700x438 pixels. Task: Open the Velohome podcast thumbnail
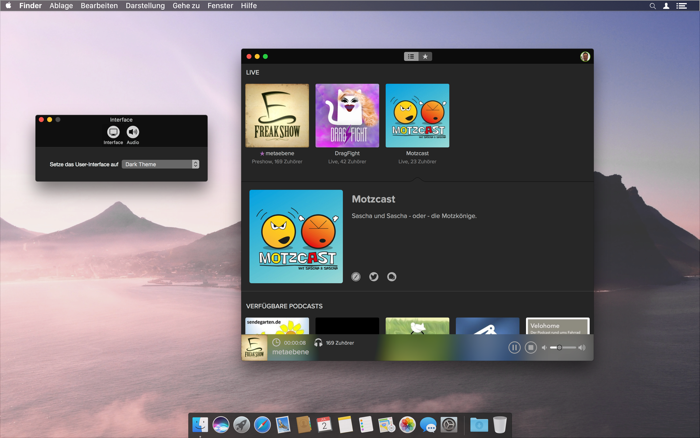click(x=558, y=326)
